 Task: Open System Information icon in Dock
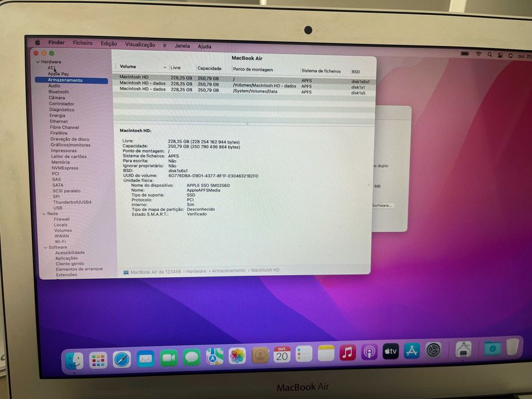463,349
